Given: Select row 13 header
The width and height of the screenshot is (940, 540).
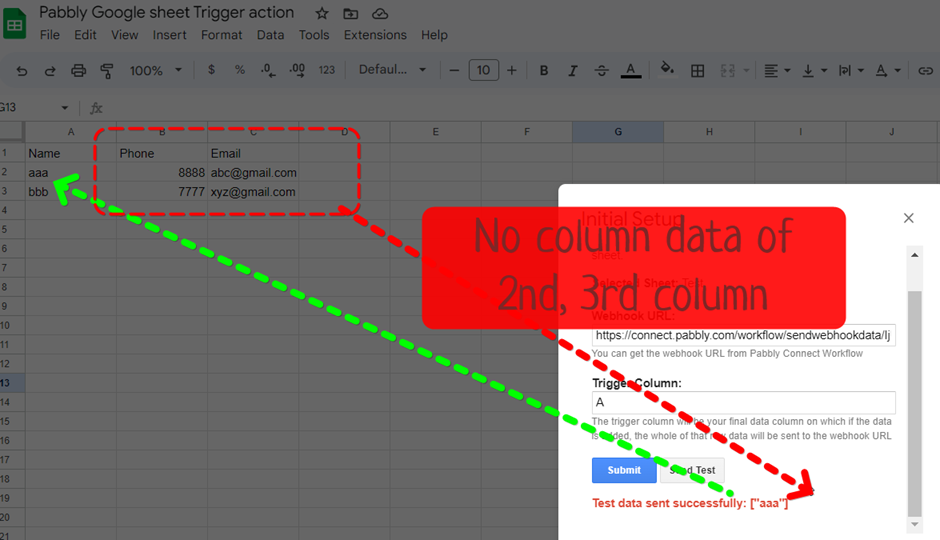Looking at the screenshot, I should pos(12,383).
